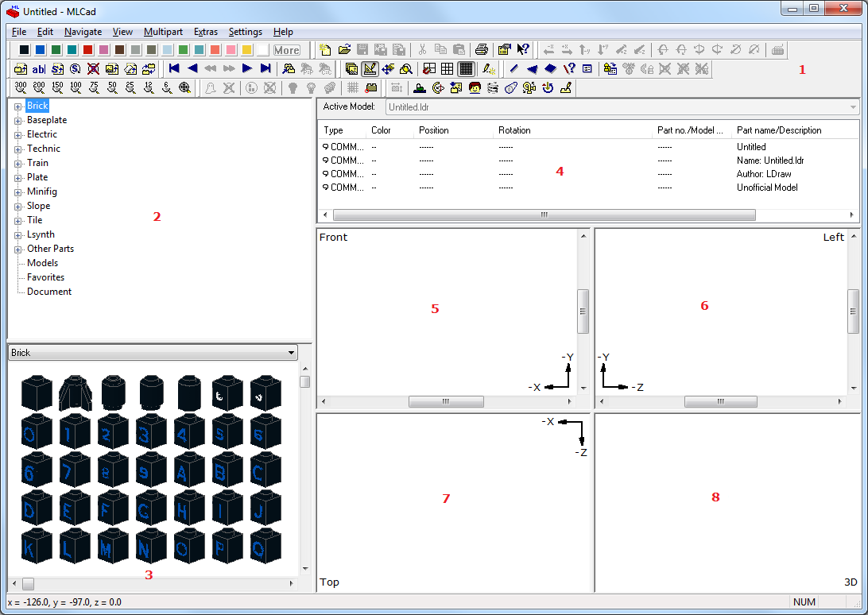Expand the Minifig category

17,192
